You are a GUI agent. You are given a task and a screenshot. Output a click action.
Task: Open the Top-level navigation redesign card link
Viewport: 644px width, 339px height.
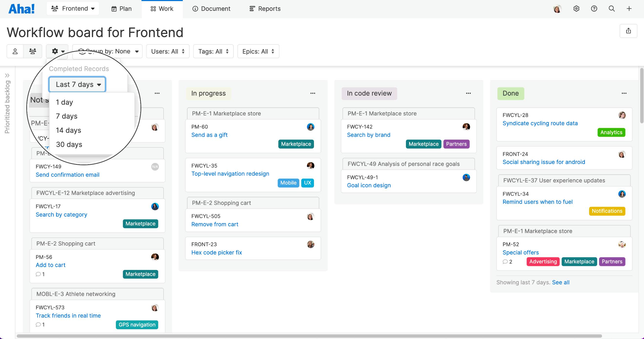click(x=230, y=174)
